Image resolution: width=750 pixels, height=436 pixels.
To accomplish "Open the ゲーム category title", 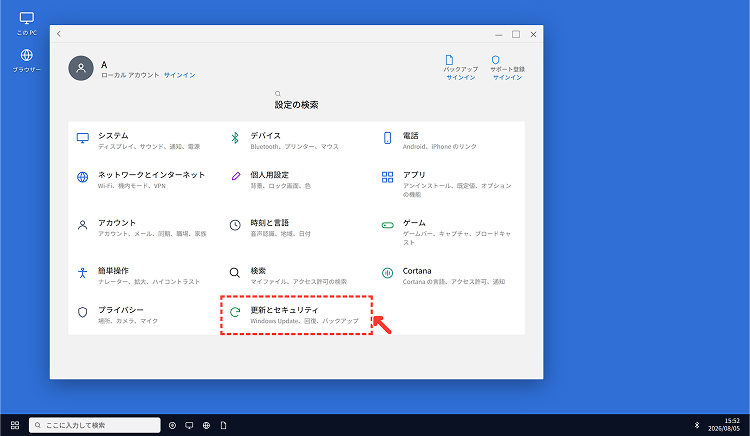I will pyautogui.click(x=414, y=223).
